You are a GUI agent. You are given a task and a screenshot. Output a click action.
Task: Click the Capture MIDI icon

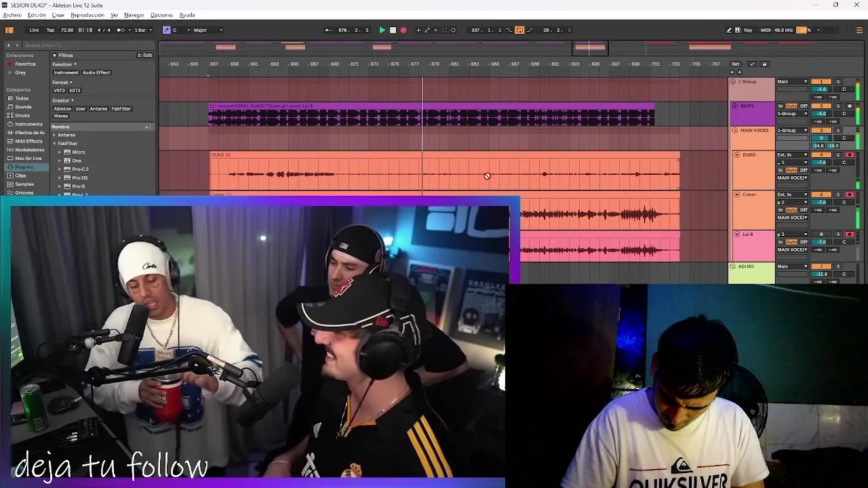point(445,30)
